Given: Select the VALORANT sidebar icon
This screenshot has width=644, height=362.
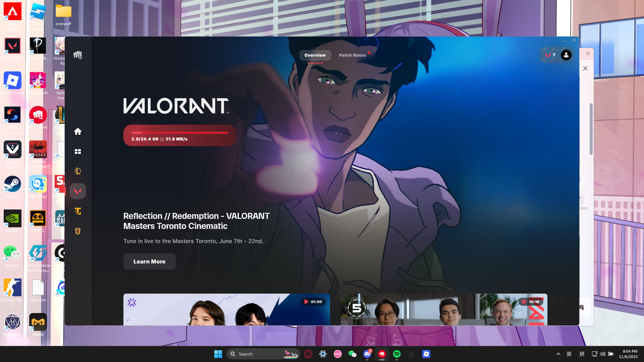Looking at the screenshot, I should (77, 191).
